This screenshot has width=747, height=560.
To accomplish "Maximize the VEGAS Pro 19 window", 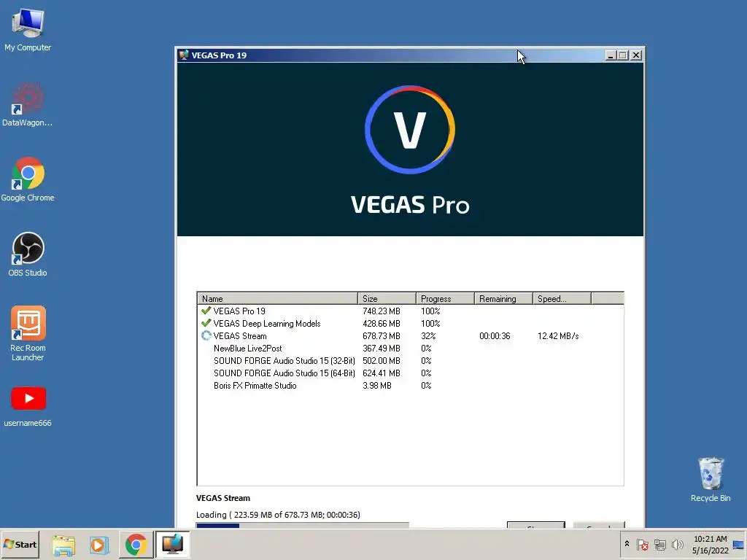I will [x=623, y=55].
